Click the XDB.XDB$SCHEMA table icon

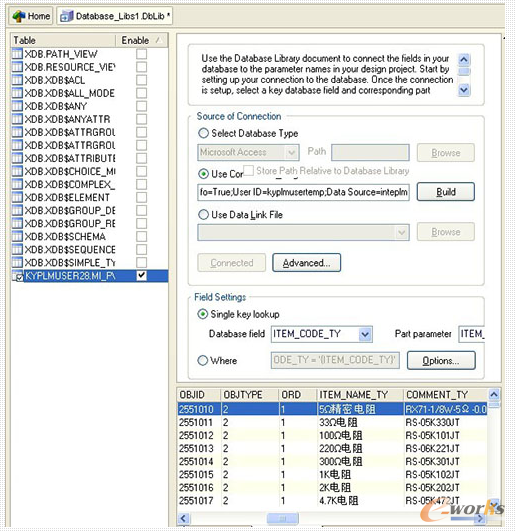pos(17,236)
